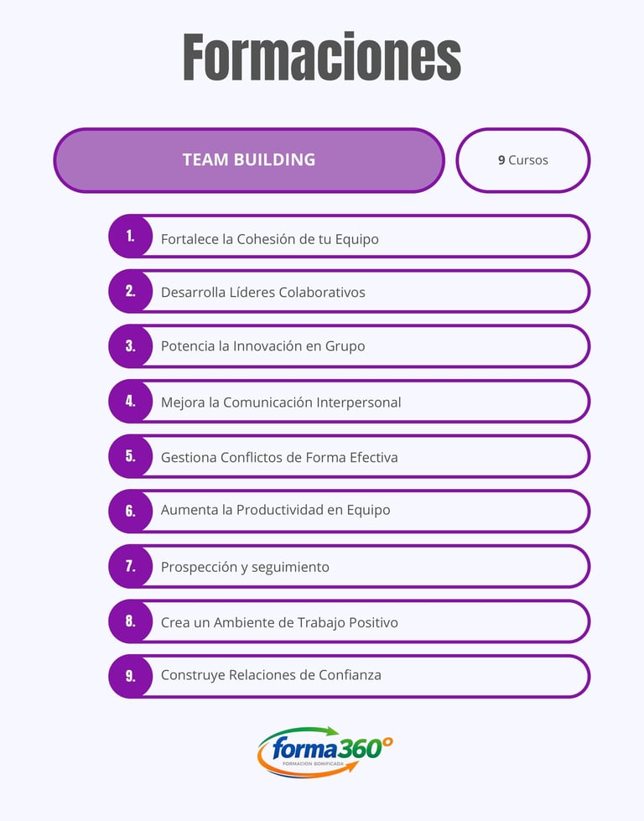The image size is (644, 821).
Task: Open Fortalece la Cohesión de tu Equipo
Action: tap(270, 239)
